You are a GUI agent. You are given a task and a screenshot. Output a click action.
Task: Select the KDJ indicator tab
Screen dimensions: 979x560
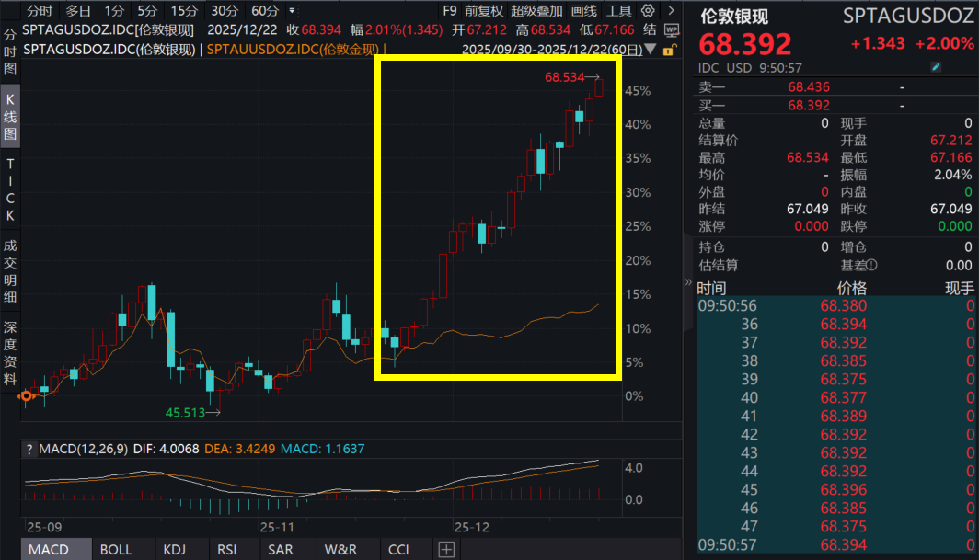pyautogui.click(x=174, y=550)
